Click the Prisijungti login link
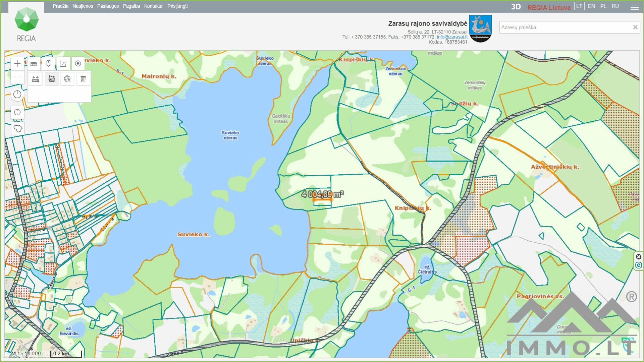The width and height of the screenshot is (644, 362). (x=177, y=6)
